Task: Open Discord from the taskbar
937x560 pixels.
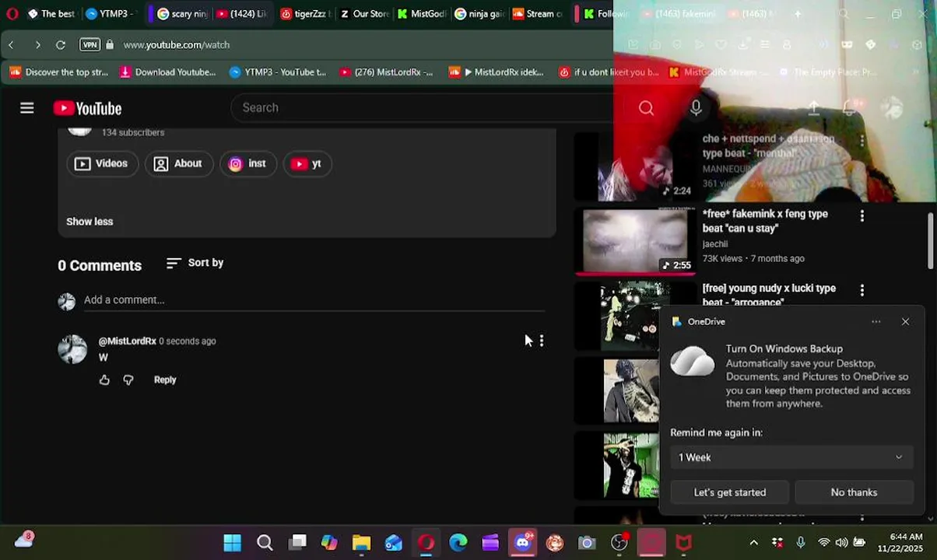Action: (522, 543)
